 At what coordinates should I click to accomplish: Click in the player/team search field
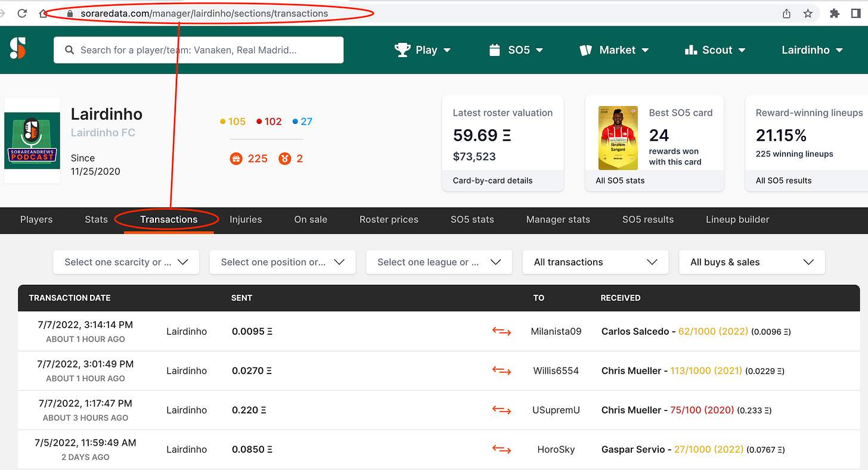coord(199,50)
